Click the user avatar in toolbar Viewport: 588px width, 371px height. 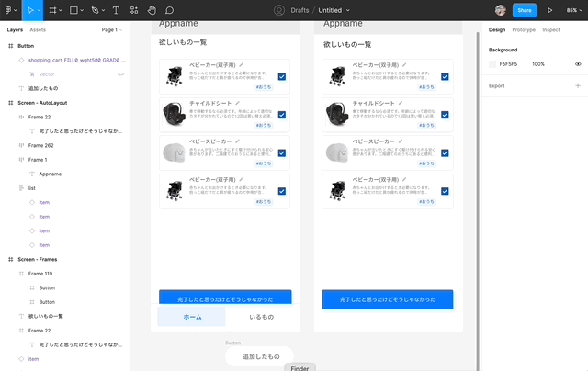500,10
